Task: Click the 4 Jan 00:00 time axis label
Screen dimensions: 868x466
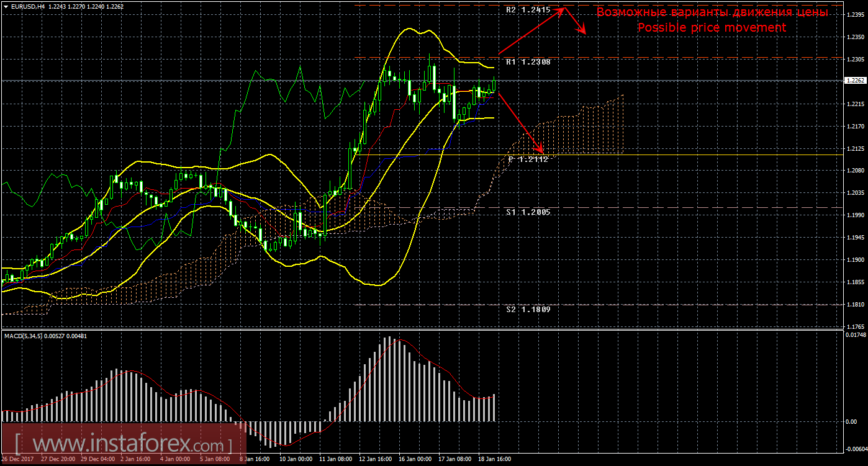Action: 174,460
